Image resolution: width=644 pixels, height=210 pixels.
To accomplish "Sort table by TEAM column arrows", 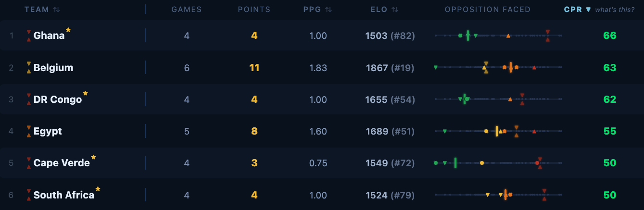I will pyautogui.click(x=57, y=10).
